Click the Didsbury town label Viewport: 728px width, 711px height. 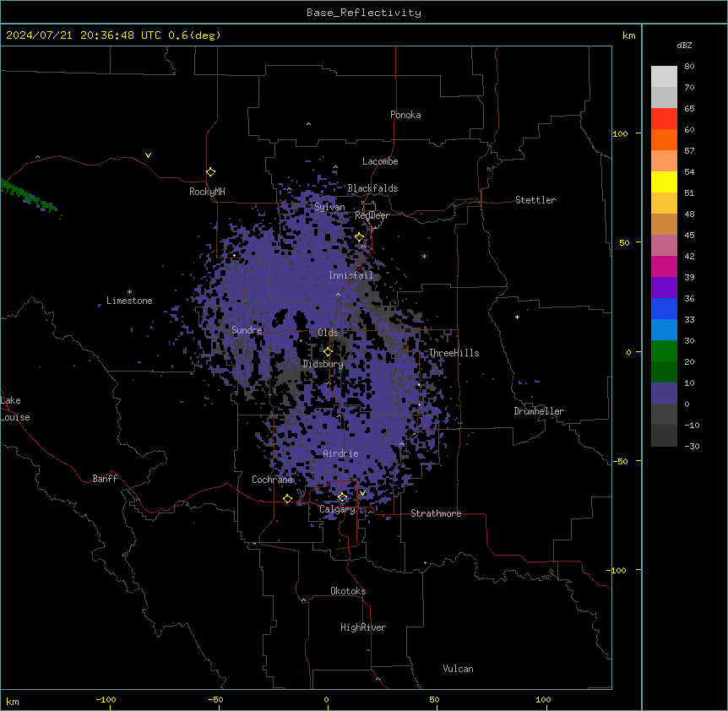point(323,364)
